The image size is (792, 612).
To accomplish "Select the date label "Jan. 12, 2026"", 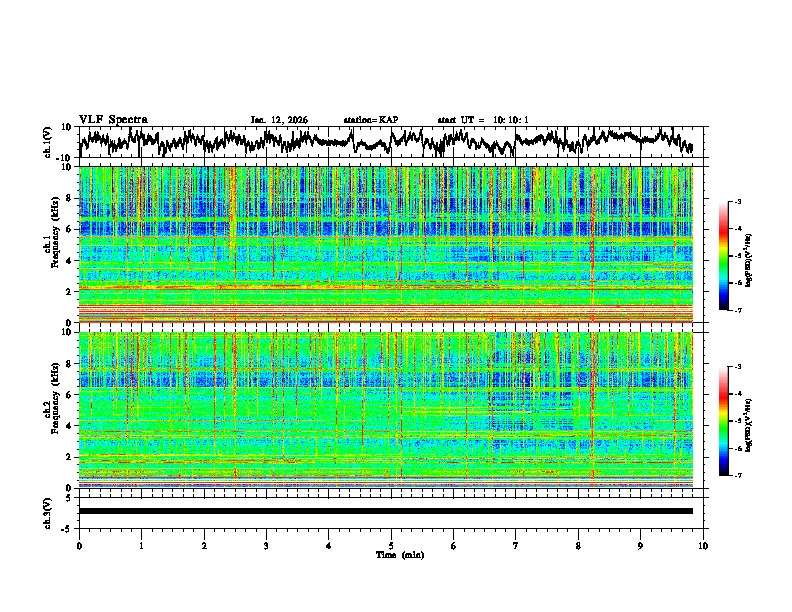I will 279,120.
